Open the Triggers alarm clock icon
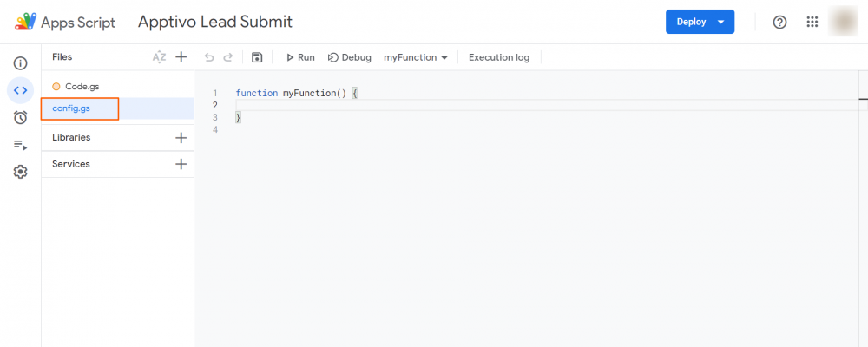868x347 pixels. pos(20,117)
